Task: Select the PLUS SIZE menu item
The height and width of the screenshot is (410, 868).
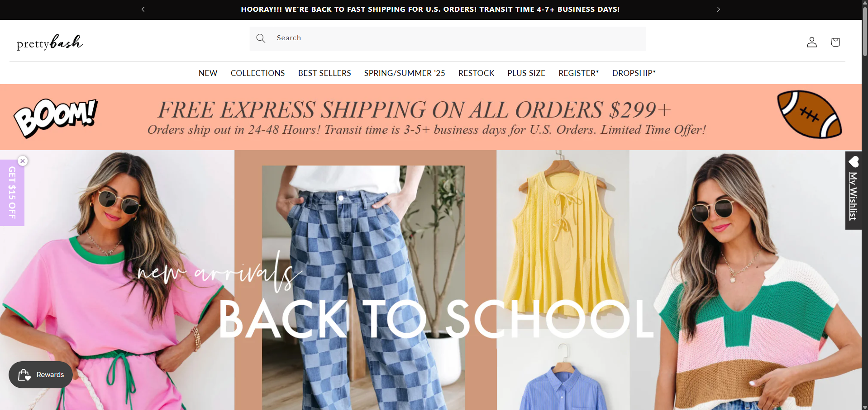Action: coord(526,73)
